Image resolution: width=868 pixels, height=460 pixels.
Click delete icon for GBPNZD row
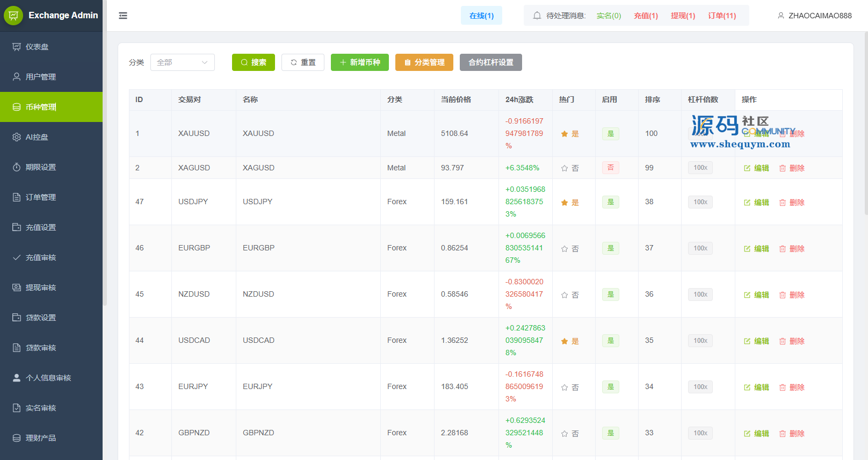(x=783, y=434)
